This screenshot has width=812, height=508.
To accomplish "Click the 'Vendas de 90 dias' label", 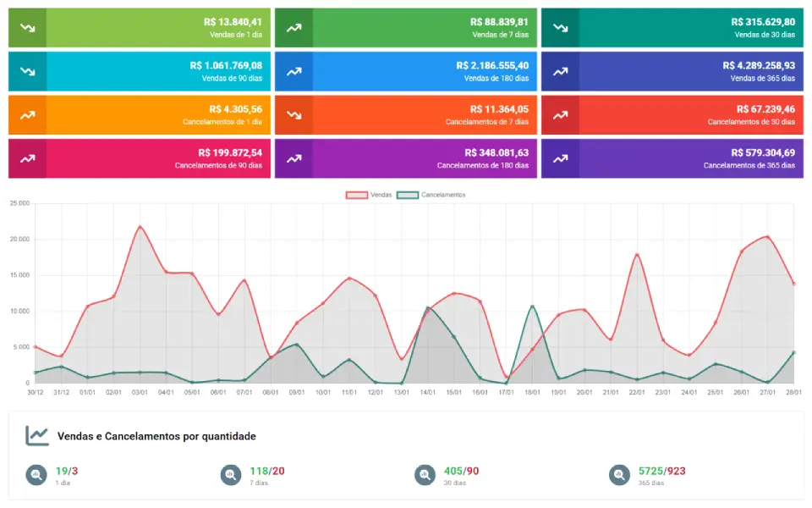I will pyautogui.click(x=232, y=78).
